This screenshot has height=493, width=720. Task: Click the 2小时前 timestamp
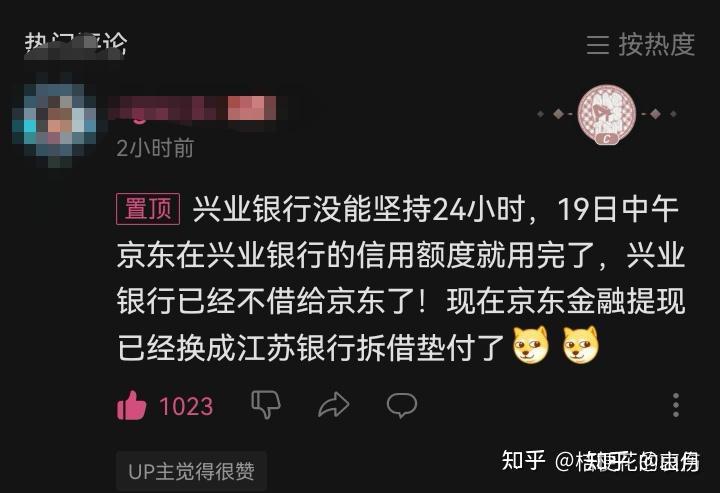(x=155, y=148)
